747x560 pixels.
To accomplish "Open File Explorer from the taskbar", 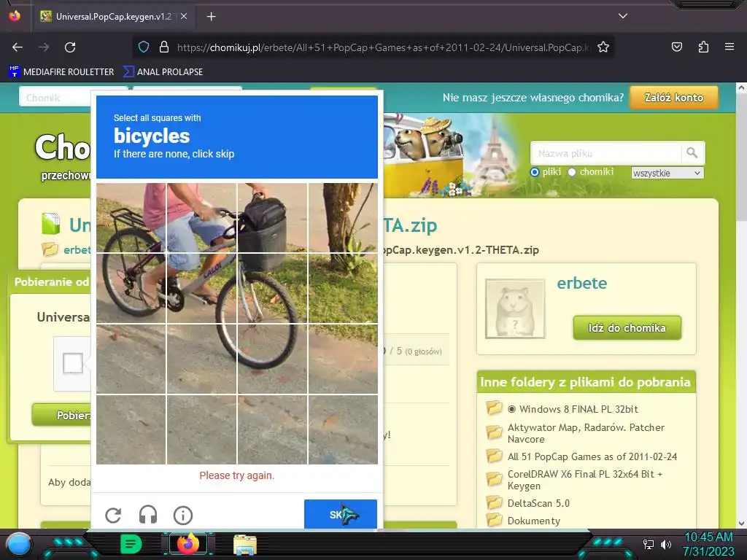I will click(x=245, y=545).
